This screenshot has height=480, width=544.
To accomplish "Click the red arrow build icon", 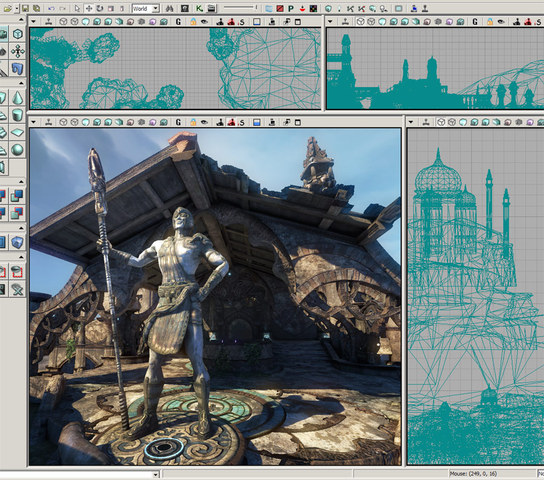I will pos(302,8).
